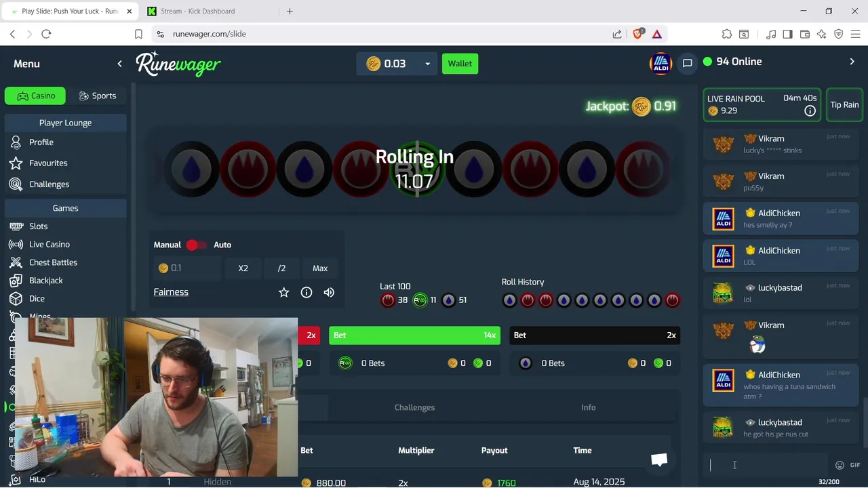Viewport: 868px width, 488px height.
Task: Open a new browser tab
Action: [290, 11]
